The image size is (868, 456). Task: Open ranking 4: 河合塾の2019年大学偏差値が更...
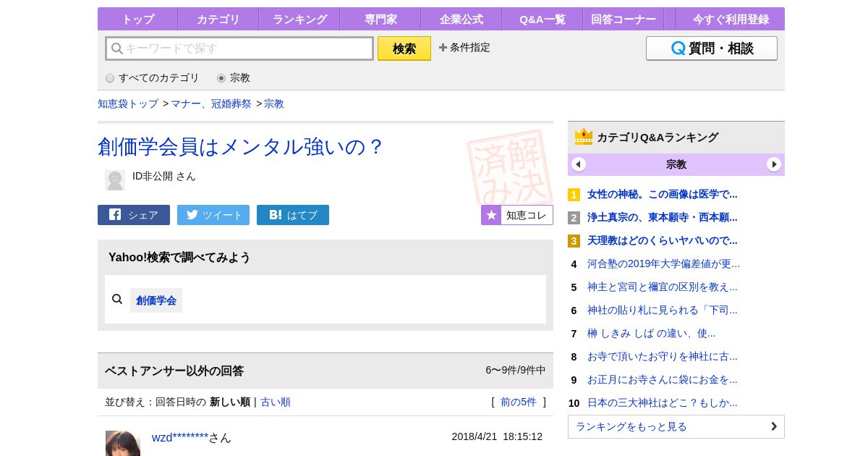click(663, 263)
